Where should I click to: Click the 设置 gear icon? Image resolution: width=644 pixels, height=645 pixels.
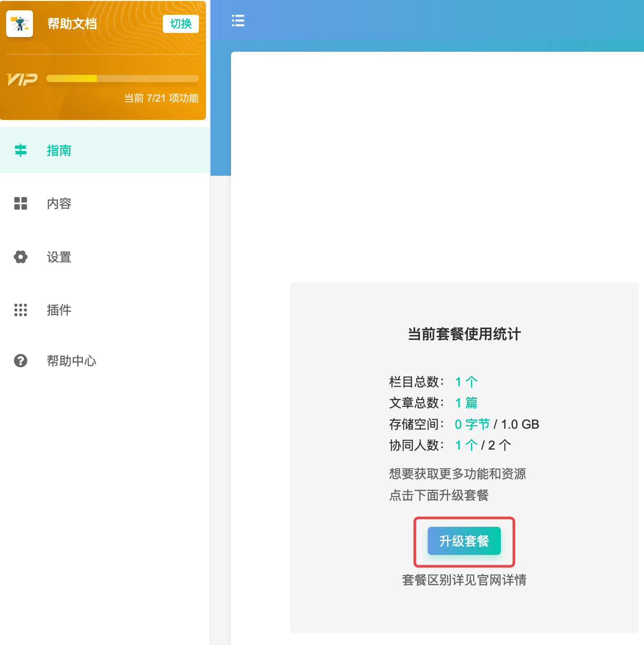[21, 257]
